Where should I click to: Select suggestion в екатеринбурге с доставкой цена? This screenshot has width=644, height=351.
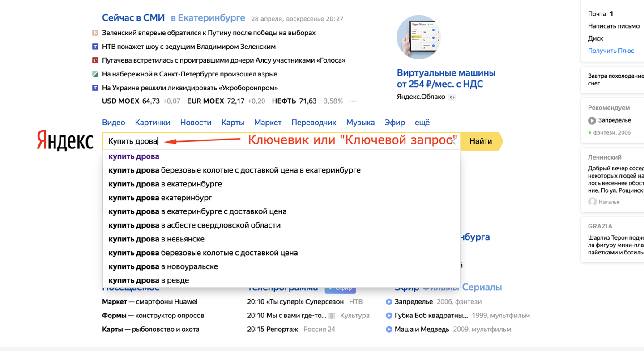(x=281, y=211)
